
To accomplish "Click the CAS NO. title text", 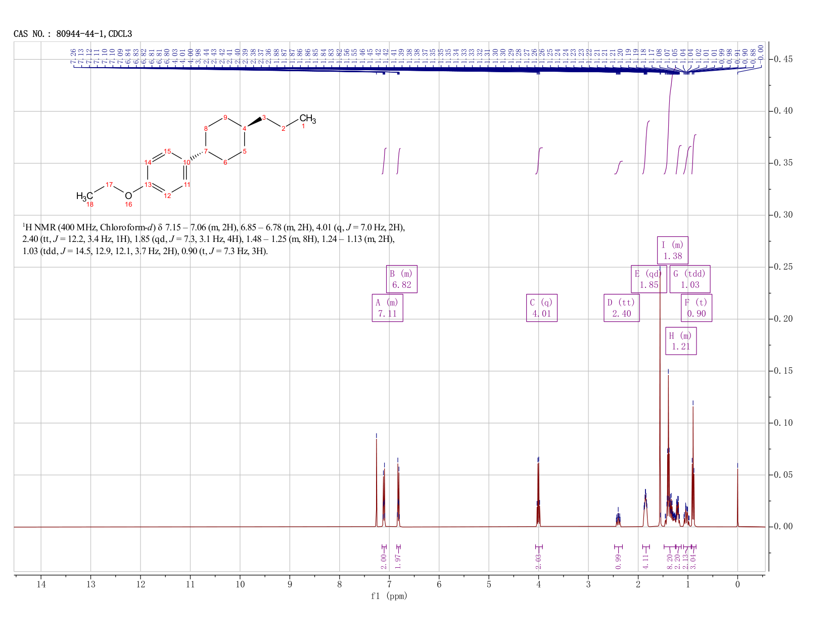I will coord(73,34).
